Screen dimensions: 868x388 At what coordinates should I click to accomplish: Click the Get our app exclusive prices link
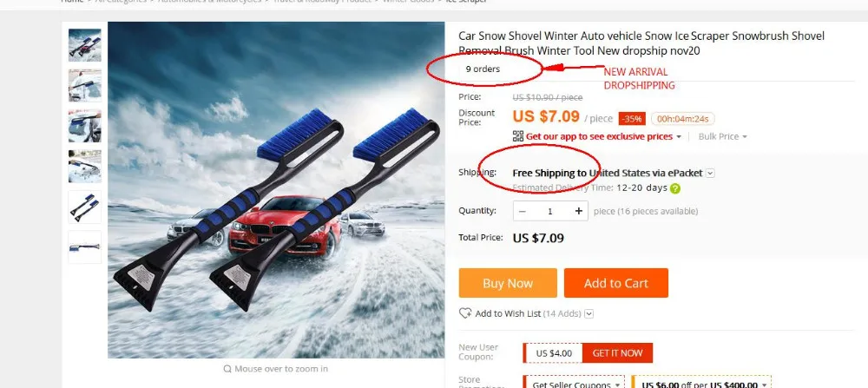tap(600, 136)
